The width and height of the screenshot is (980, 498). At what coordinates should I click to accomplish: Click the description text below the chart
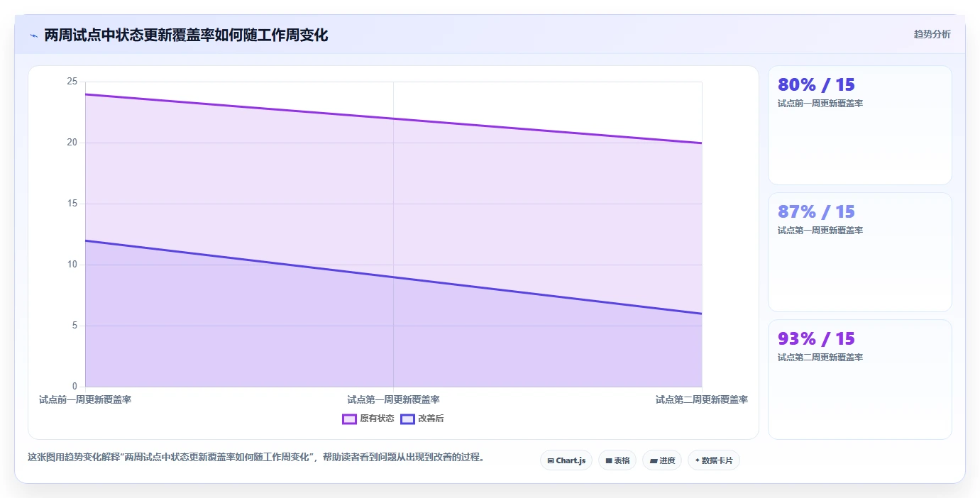coord(258,458)
